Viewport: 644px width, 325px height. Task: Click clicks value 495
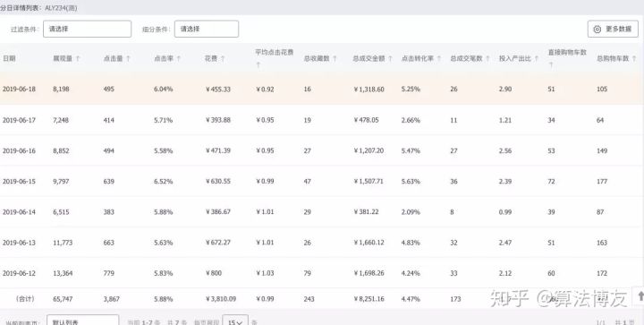[109, 90]
